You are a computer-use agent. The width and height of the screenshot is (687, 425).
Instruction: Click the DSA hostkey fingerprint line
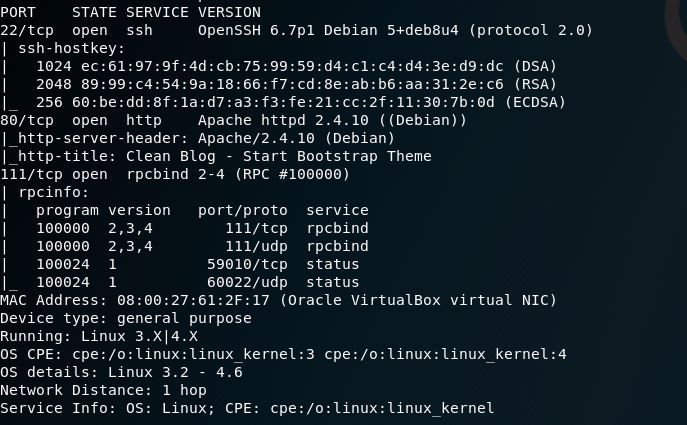pos(296,66)
